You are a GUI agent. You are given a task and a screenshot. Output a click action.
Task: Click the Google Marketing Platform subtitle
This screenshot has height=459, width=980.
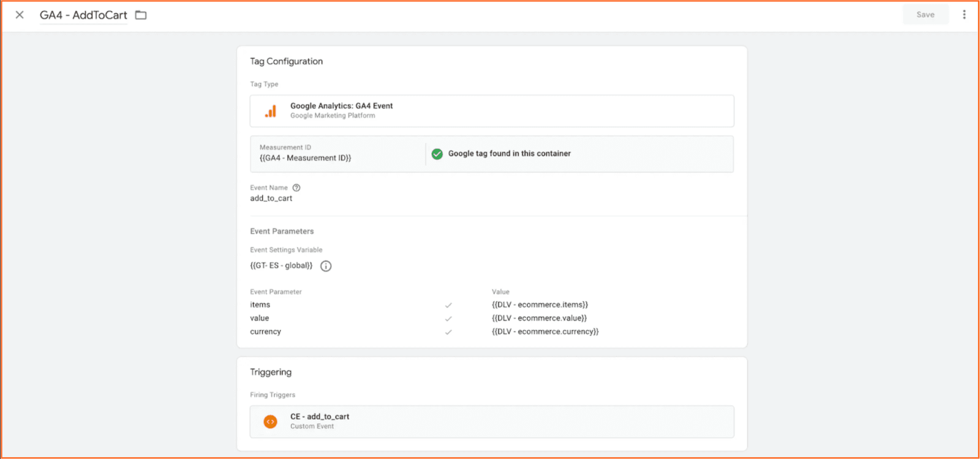click(x=333, y=116)
